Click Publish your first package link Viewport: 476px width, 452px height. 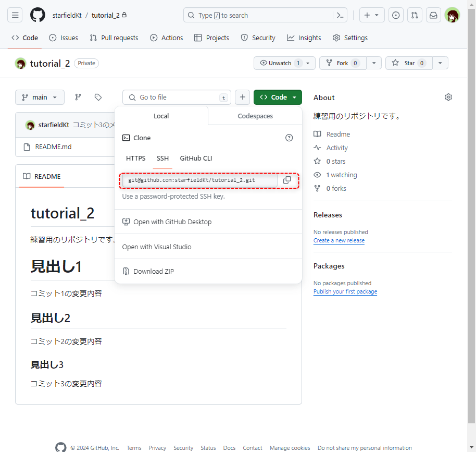[345, 291]
